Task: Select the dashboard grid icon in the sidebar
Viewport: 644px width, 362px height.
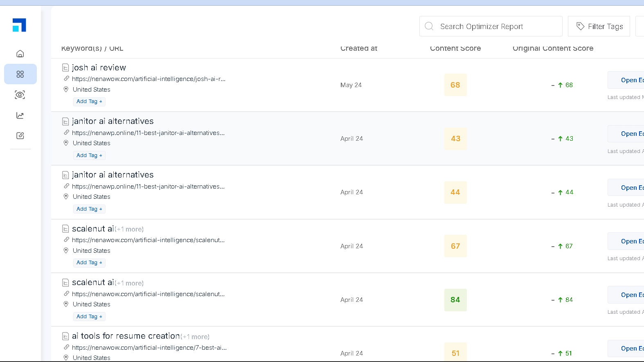Action: [x=20, y=74]
